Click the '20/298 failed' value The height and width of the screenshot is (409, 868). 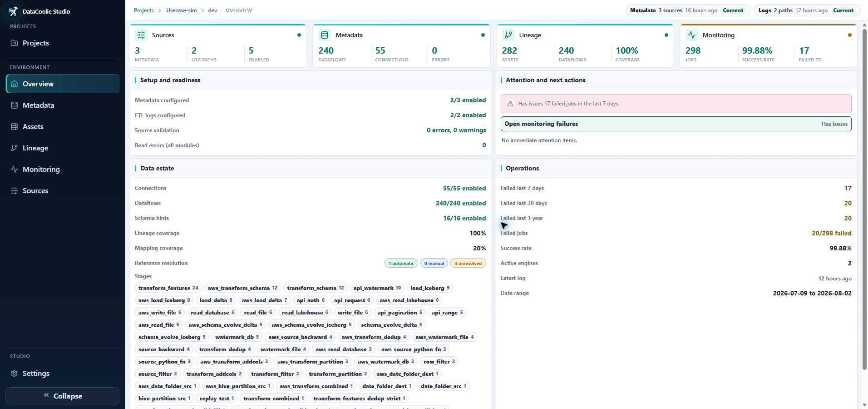coord(831,233)
